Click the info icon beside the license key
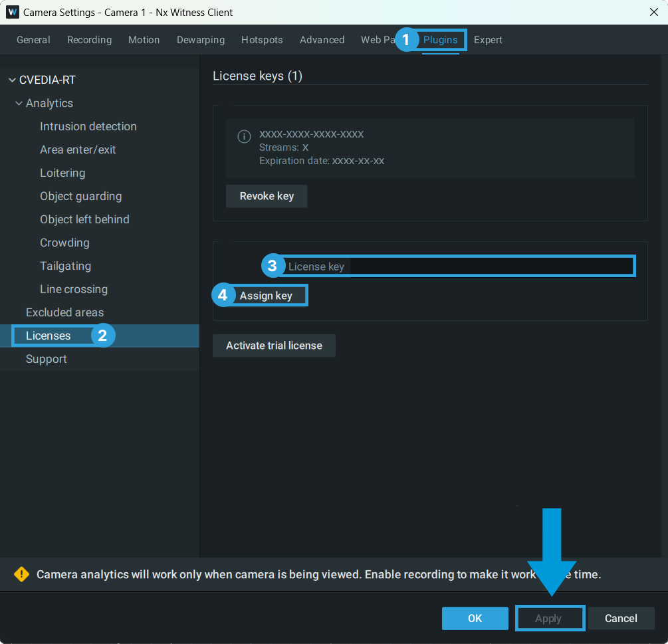Viewport: 668px width, 644px height. coord(244,137)
